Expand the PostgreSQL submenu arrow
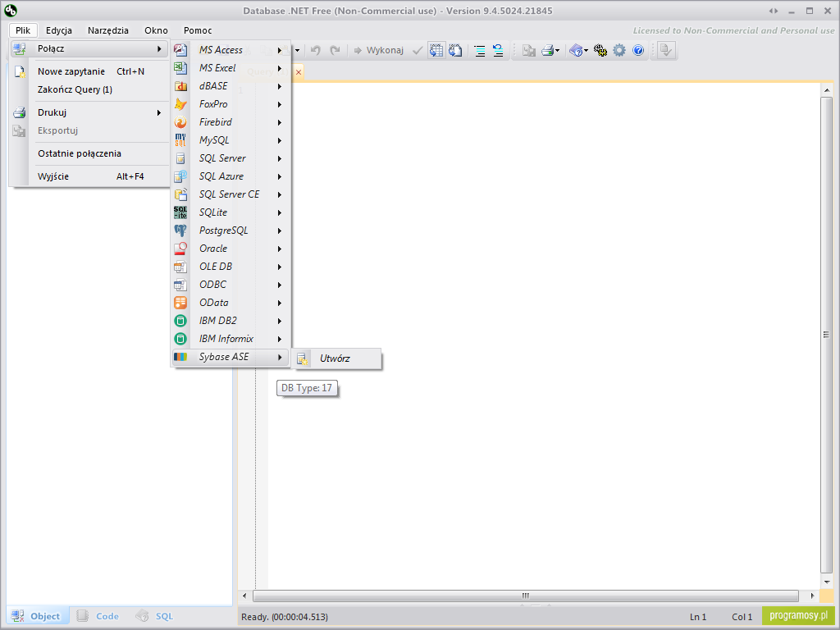Screen dimensions: 840x630 tap(280, 231)
